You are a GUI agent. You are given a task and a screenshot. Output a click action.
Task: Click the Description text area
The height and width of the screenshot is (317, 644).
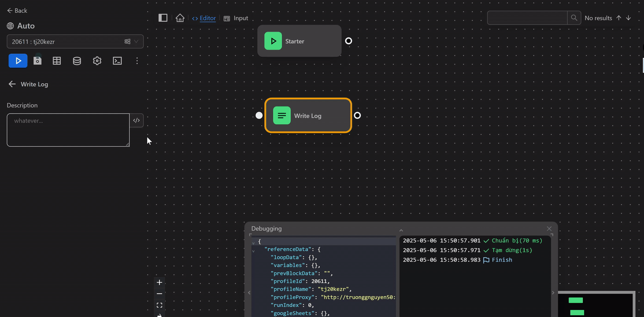pos(68,130)
